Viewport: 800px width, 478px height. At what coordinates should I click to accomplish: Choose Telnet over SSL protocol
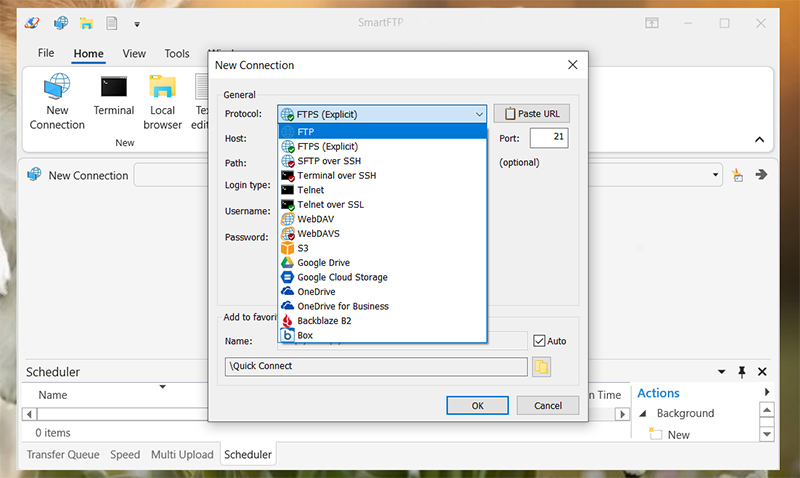(x=383, y=205)
